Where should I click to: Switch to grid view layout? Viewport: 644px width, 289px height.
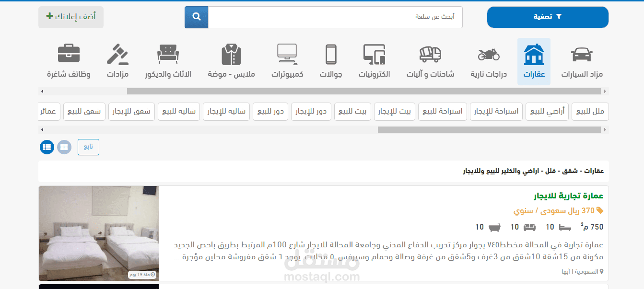(64, 147)
